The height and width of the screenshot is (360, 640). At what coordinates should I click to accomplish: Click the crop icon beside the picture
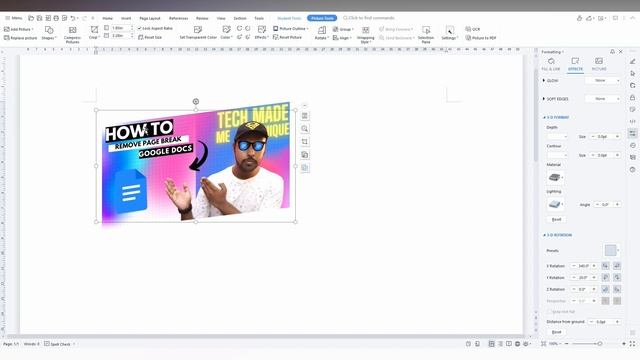pos(305,142)
